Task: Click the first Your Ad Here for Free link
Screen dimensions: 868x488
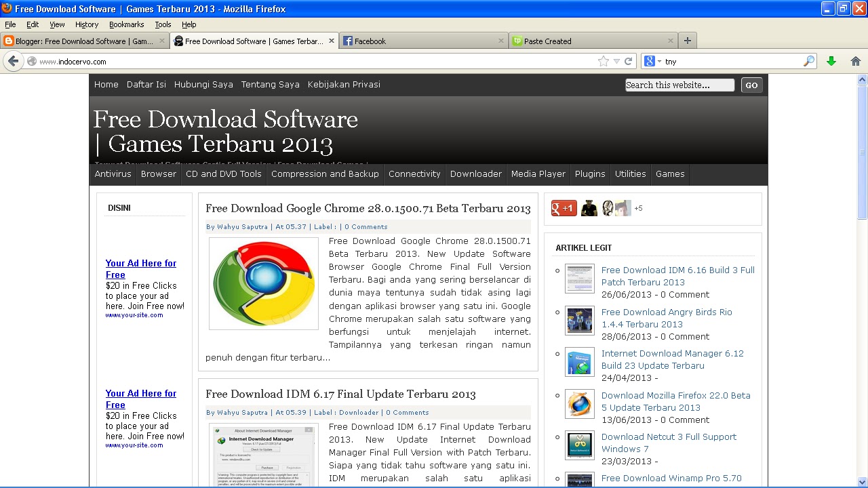Action: coord(141,269)
